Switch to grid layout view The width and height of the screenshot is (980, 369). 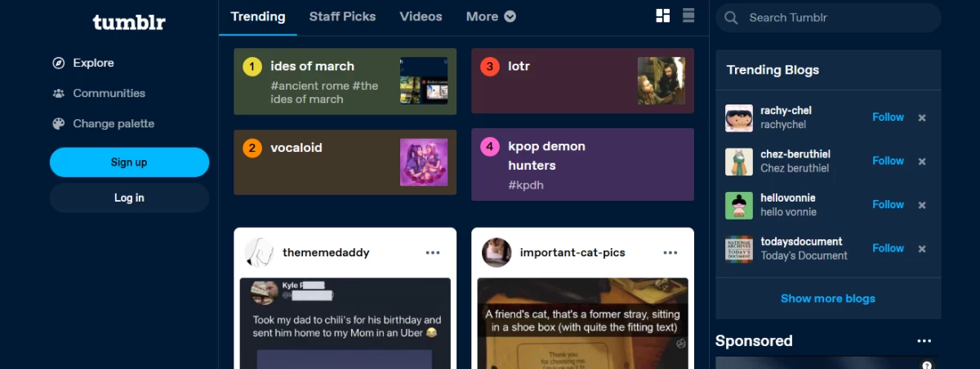point(663,16)
